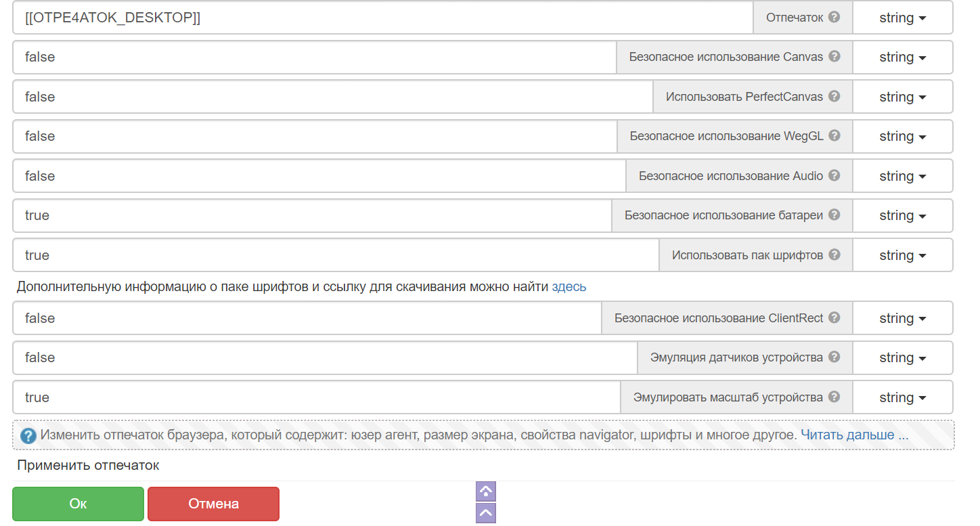Follow the здесь link for font pack
Viewport: 980px width, 526px height.
tap(569, 286)
